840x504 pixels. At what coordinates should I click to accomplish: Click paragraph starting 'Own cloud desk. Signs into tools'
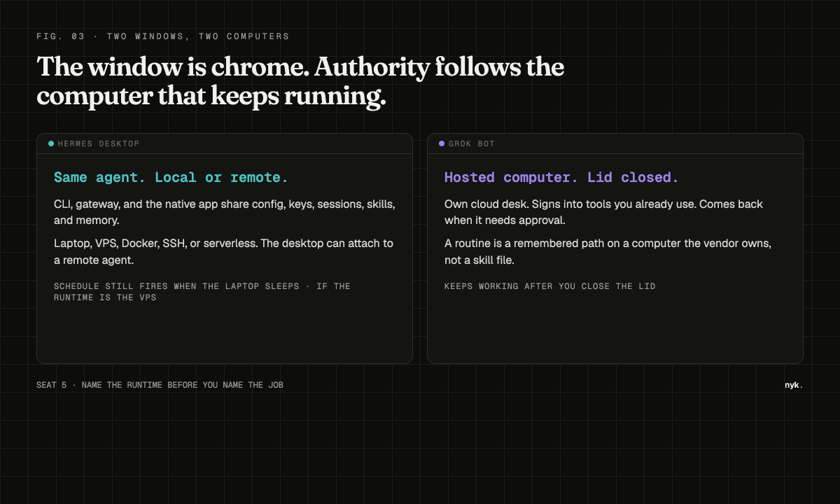(x=603, y=212)
